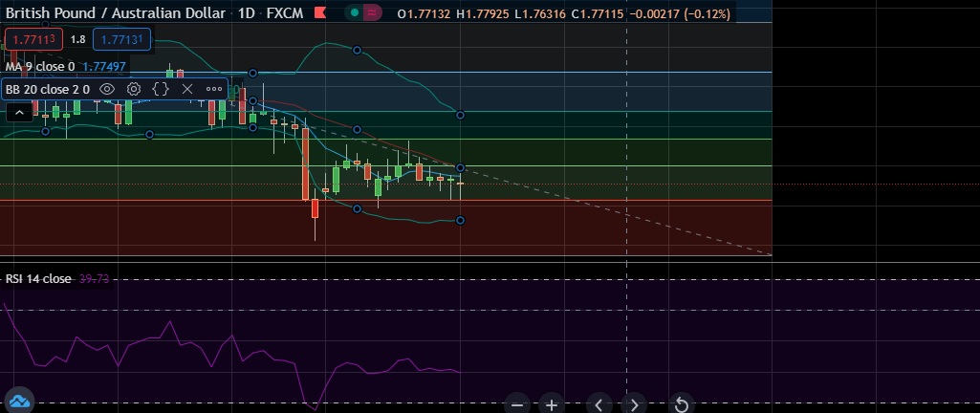Click the RSI value 39.73
Viewport: 980px width, 413px height.
point(95,278)
